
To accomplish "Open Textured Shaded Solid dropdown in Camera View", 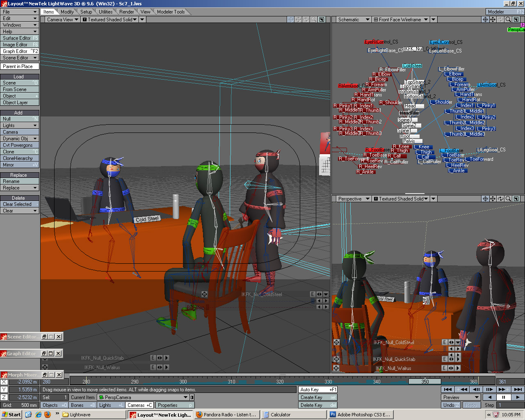I will (x=110, y=19).
